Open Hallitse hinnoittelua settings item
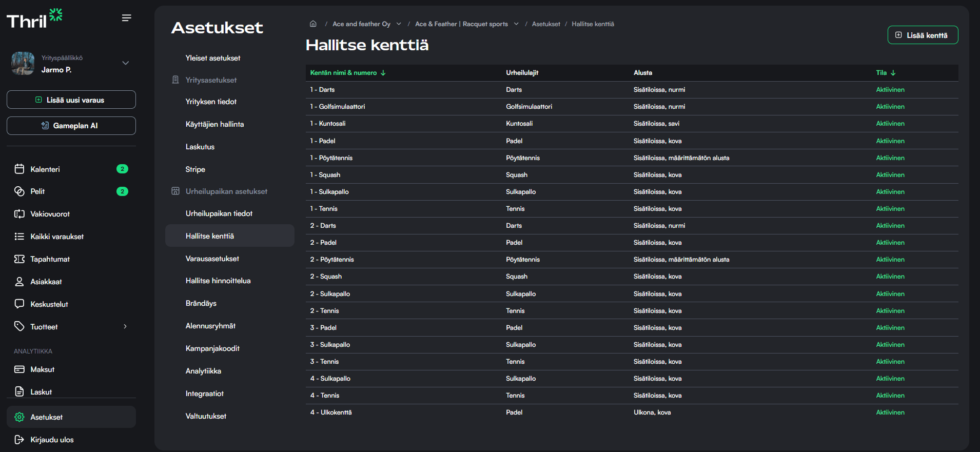This screenshot has height=452, width=980. 218,281
